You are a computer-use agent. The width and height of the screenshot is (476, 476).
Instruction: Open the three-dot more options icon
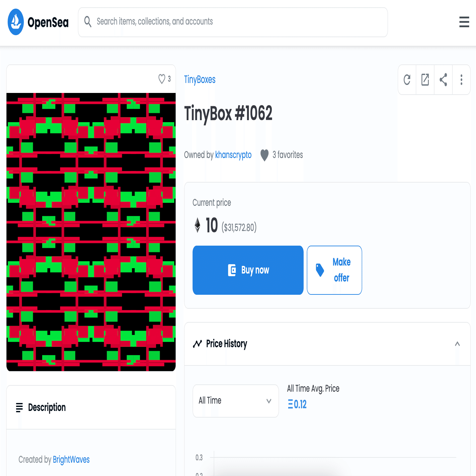(461, 80)
